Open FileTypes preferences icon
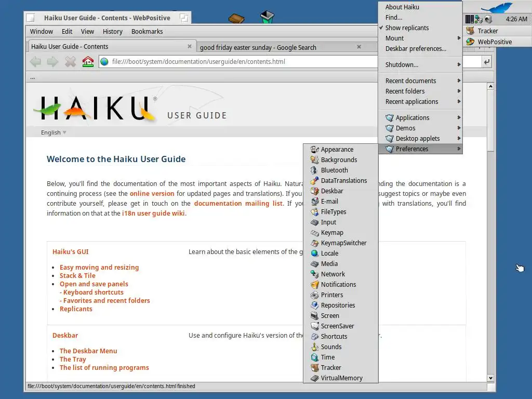The height and width of the screenshot is (399, 532). point(315,212)
